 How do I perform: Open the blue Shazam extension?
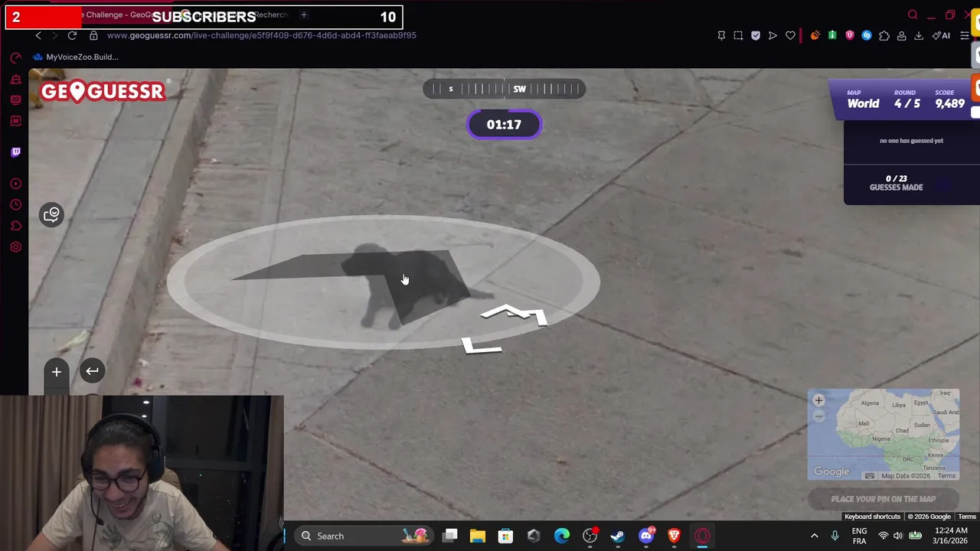click(x=867, y=35)
